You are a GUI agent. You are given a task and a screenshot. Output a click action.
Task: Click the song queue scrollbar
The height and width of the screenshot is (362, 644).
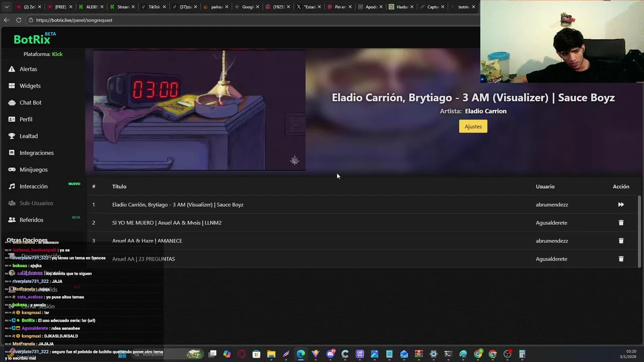[x=639, y=231]
